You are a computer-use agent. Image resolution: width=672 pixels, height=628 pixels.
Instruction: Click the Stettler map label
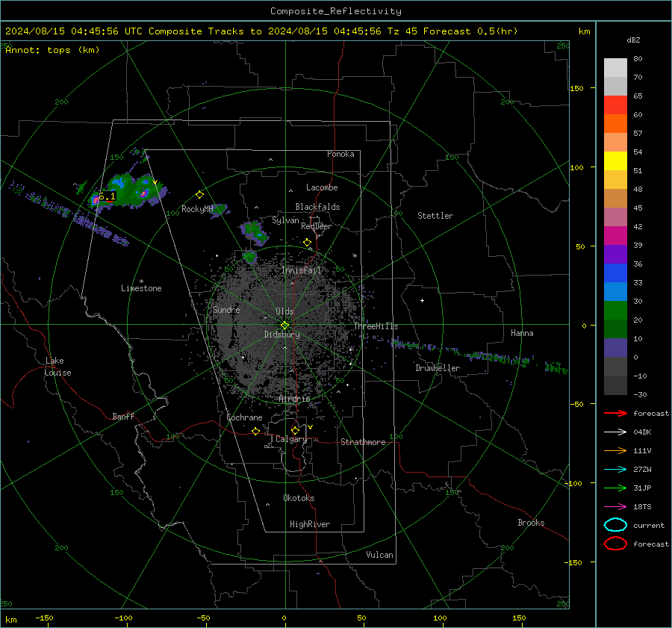tap(435, 216)
